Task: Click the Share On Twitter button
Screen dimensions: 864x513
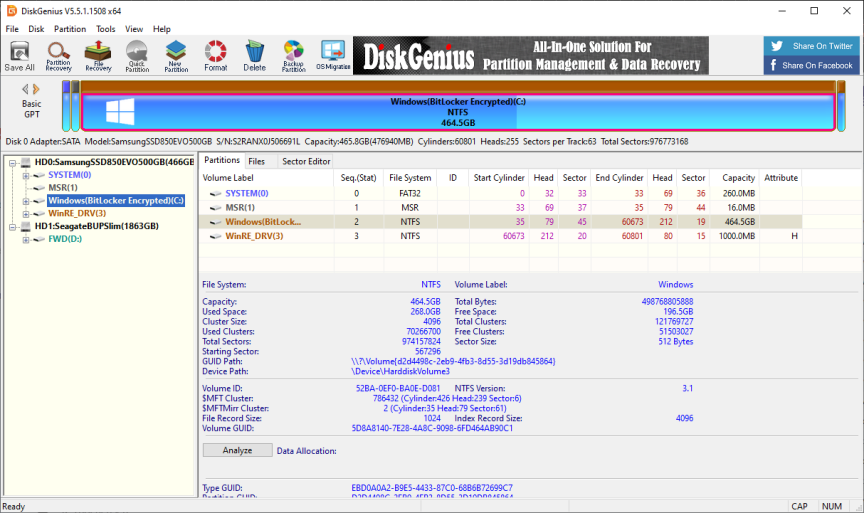Action: (x=811, y=46)
